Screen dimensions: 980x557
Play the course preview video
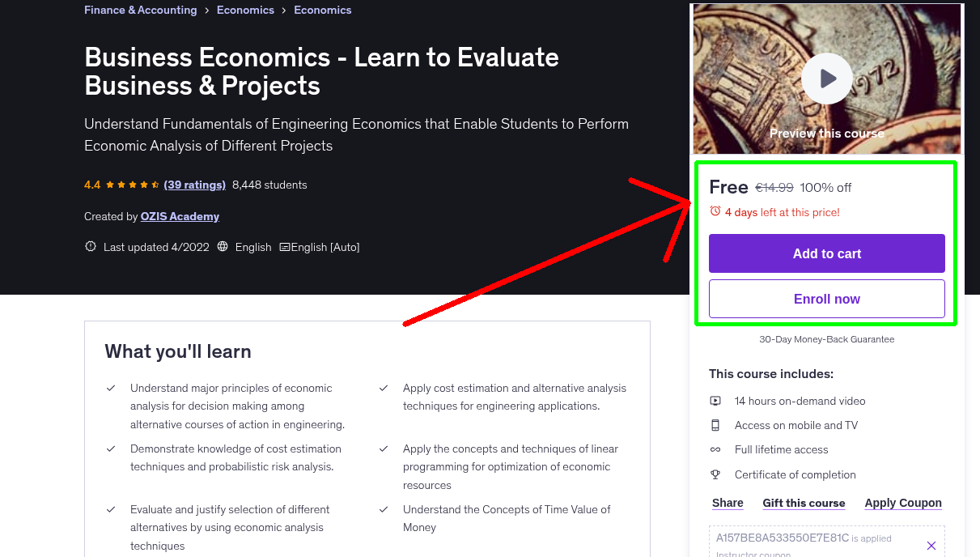pyautogui.click(x=826, y=79)
